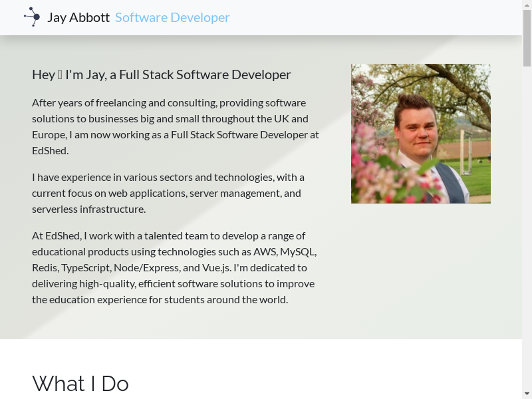The width and height of the screenshot is (532, 399).
Task: Click the What I Do heading
Action: [80, 383]
